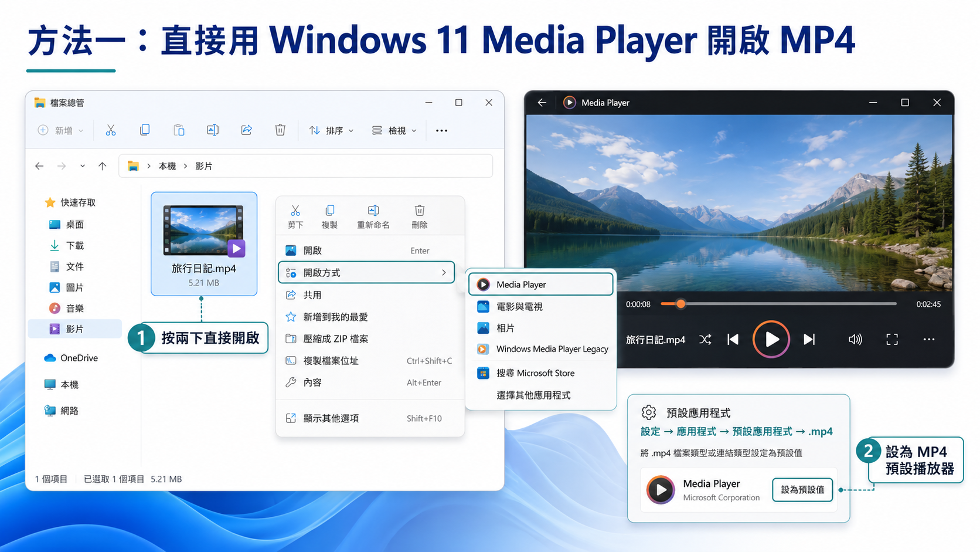Open more options ellipsis in Media Player controls
Image resolution: width=980 pixels, height=552 pixels.
[929, 340]
